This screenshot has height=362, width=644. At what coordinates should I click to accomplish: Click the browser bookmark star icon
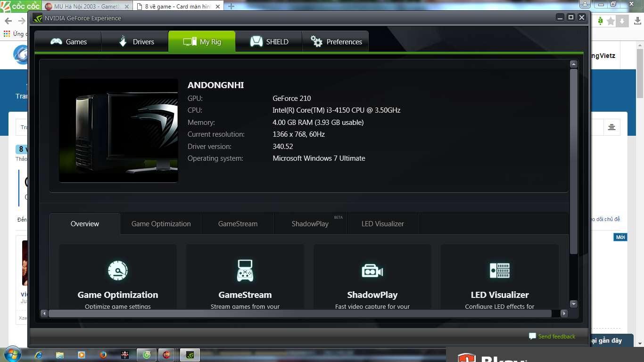click(611, 21)
